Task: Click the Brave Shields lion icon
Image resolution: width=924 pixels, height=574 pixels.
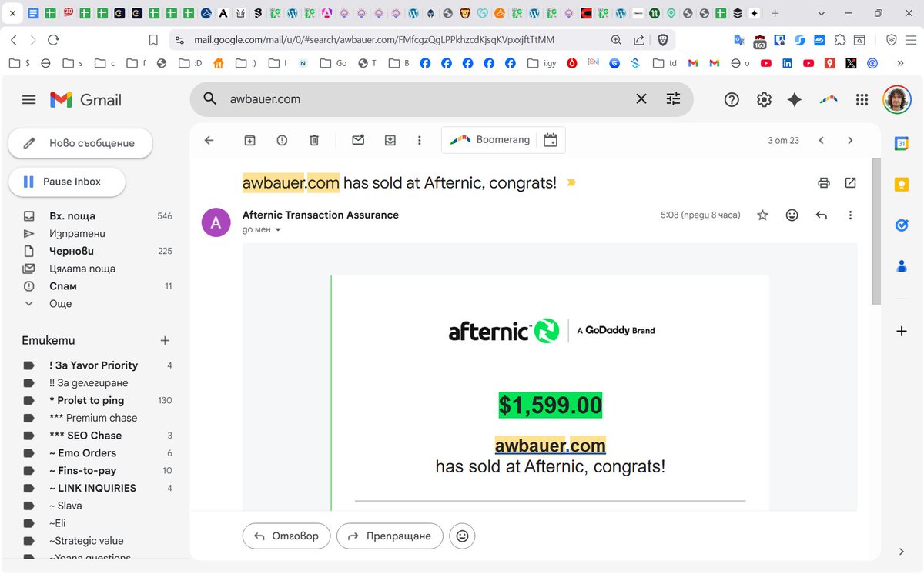Action: 661,40
